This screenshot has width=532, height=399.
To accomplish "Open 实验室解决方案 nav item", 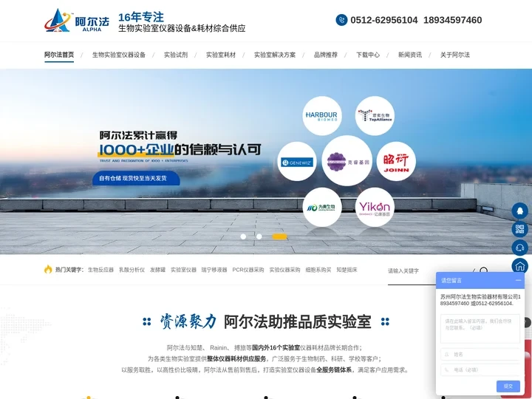I will (x=275, y=55).
